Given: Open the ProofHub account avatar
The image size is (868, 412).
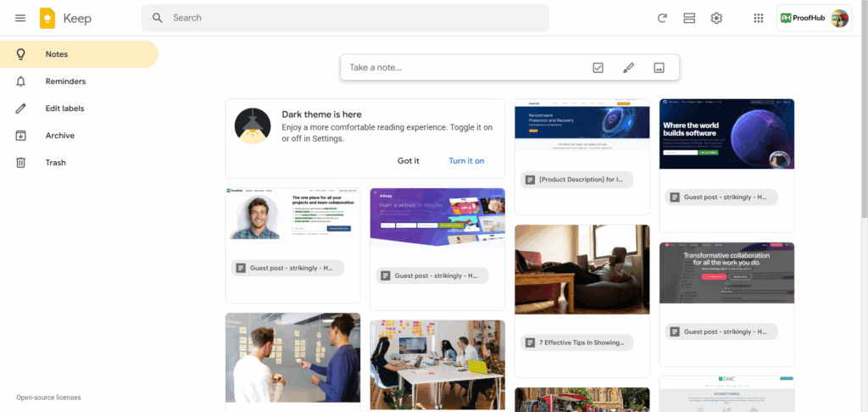Looking at the screenshot, I should click(839, 19).
